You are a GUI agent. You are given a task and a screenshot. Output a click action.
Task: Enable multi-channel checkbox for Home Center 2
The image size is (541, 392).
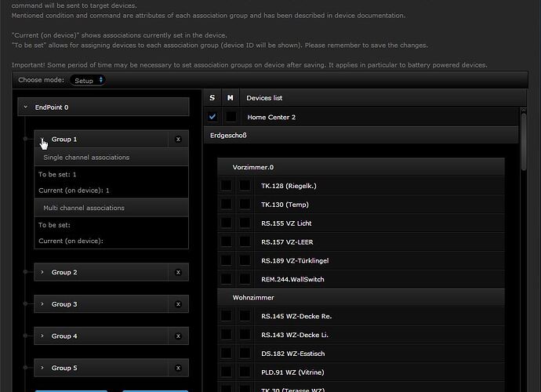pos(231,117)
